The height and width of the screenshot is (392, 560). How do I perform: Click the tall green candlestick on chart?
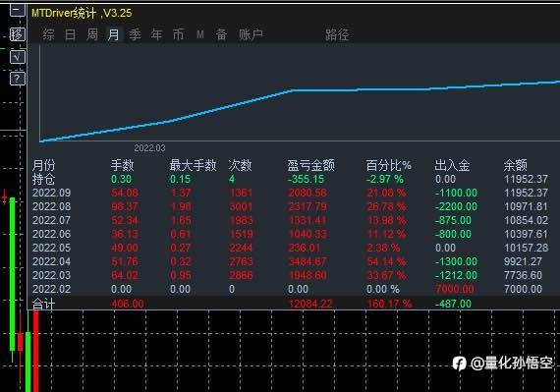click(13, 274)
